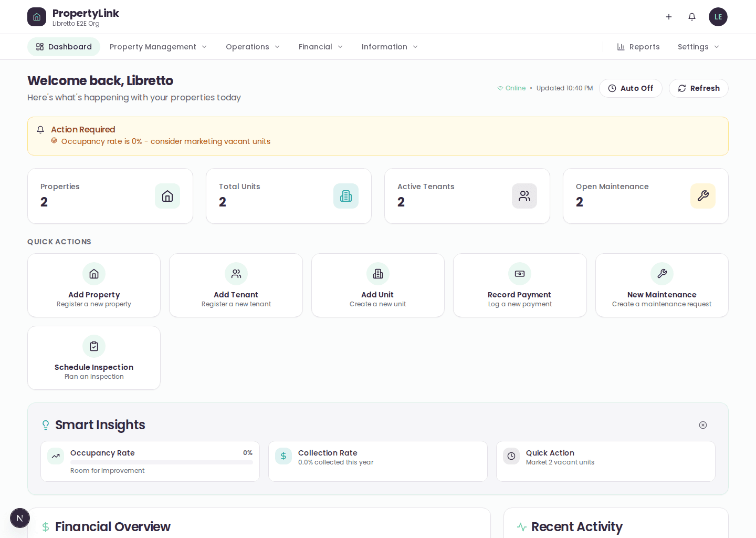Select the Dashboard nav tab
Image resolution: width=756 pixels, height=538 pixels.
click(x=64, y=47)
